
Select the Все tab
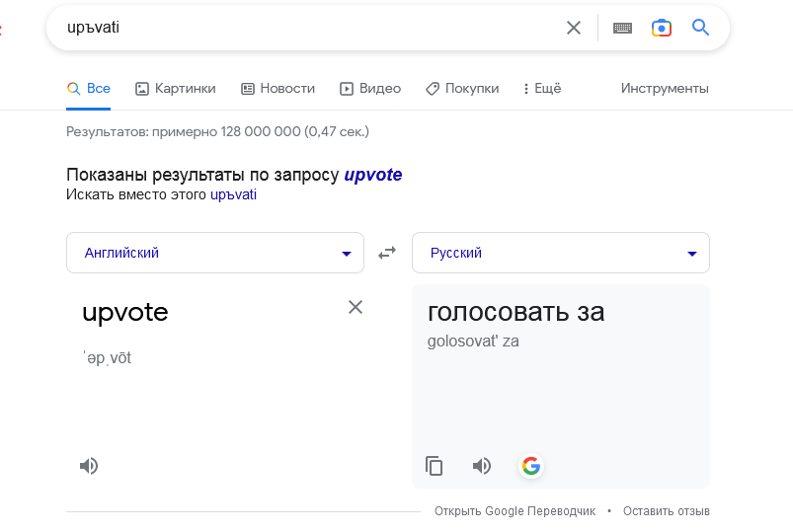[x=89, y=89]
